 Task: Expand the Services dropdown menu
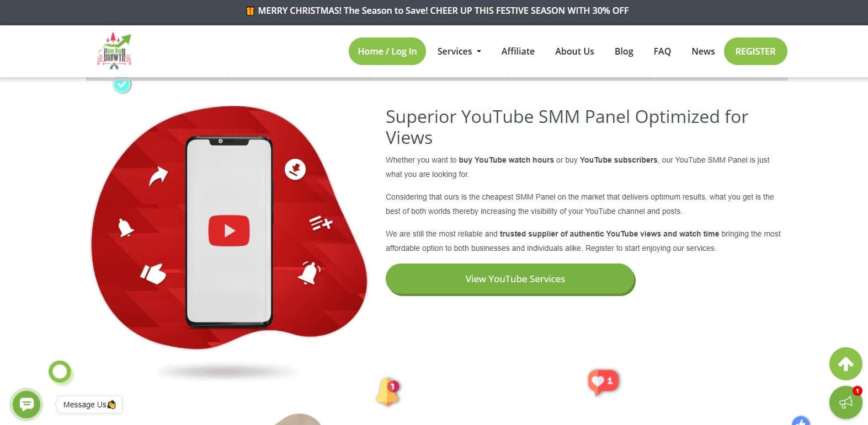[x=459, y=51]
